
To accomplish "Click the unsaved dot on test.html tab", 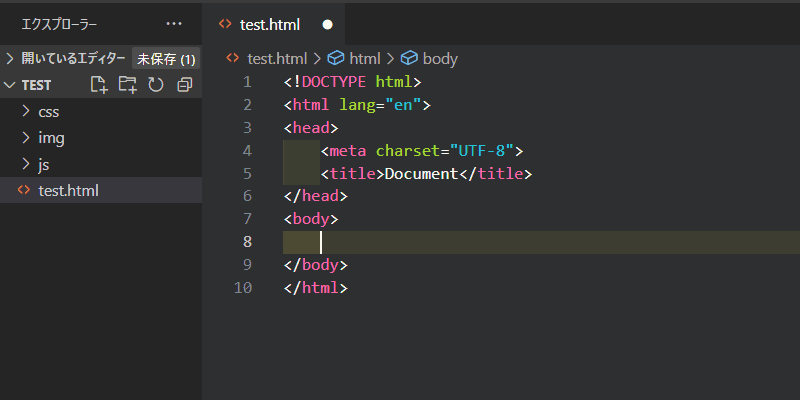I will 328,24.
